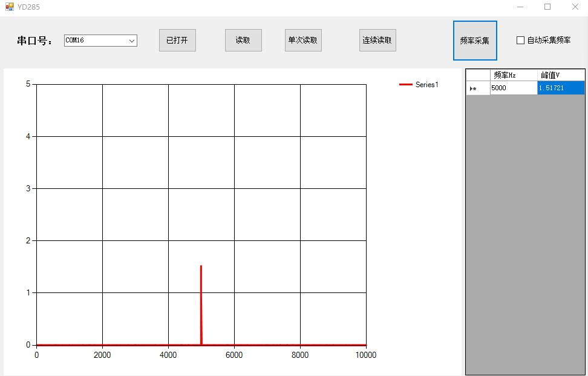This screenshot has height=376, width=588.
Task: Click the 单次读取 button
Action: click(x=303, y=40)
